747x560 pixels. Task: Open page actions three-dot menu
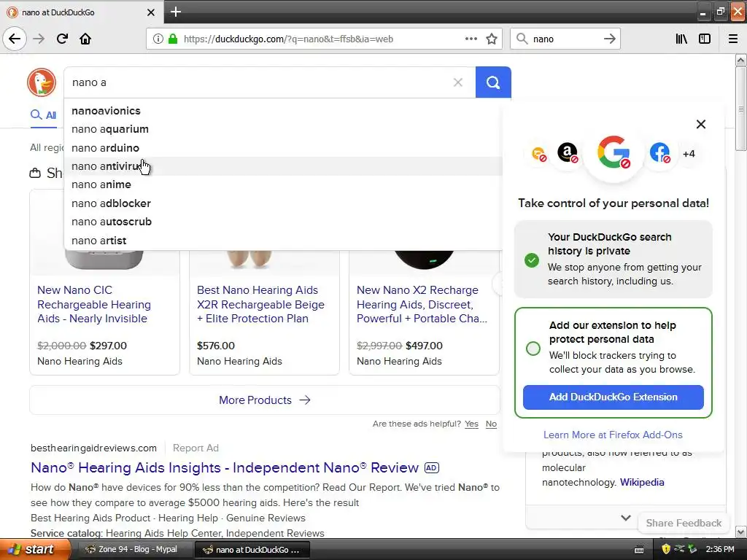coord(471,39)
